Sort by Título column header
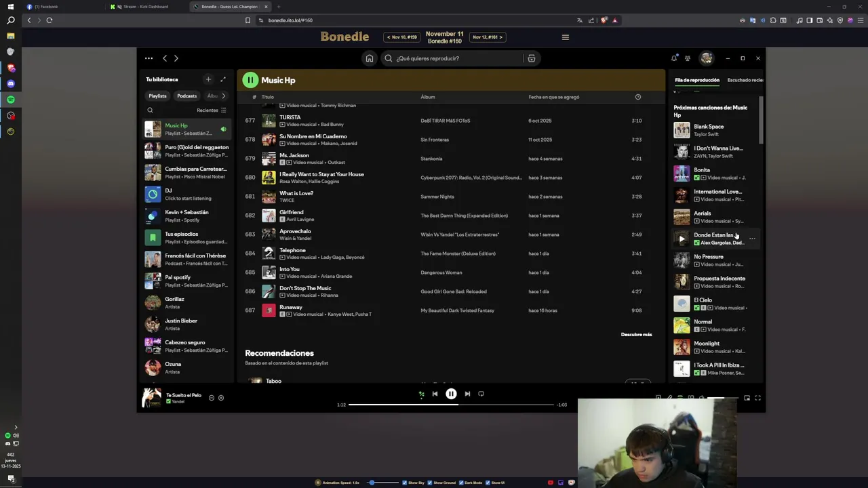The image size is (868, 488). coord(268,97)
